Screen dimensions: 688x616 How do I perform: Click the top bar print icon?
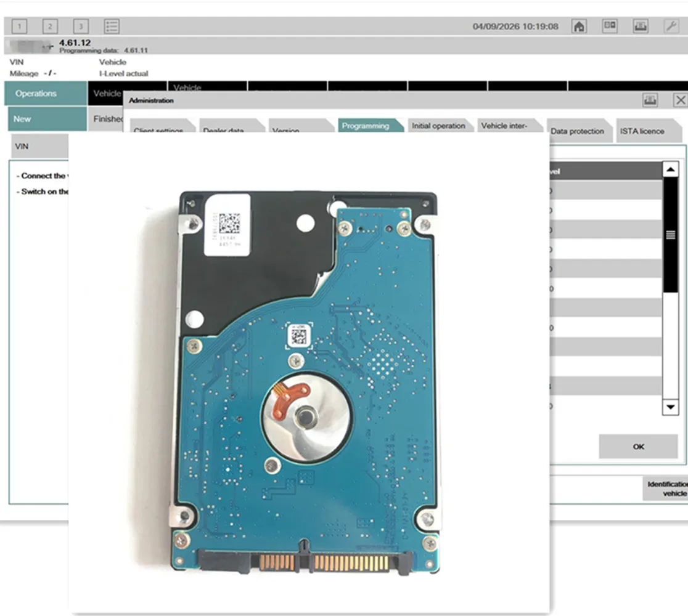(x=641, y=26)
